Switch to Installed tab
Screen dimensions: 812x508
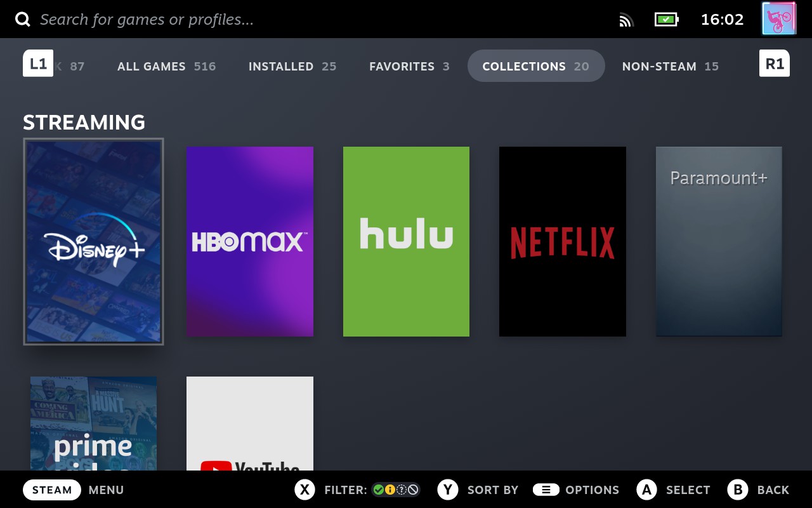click(x=292, y=66)
